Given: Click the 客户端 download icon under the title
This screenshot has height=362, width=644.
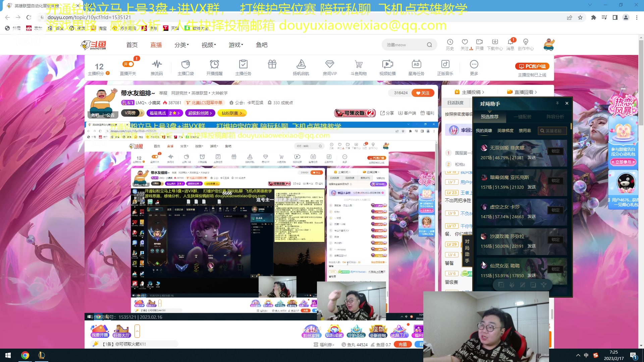Looking at the screenshot, I should (x=407, y=113).
